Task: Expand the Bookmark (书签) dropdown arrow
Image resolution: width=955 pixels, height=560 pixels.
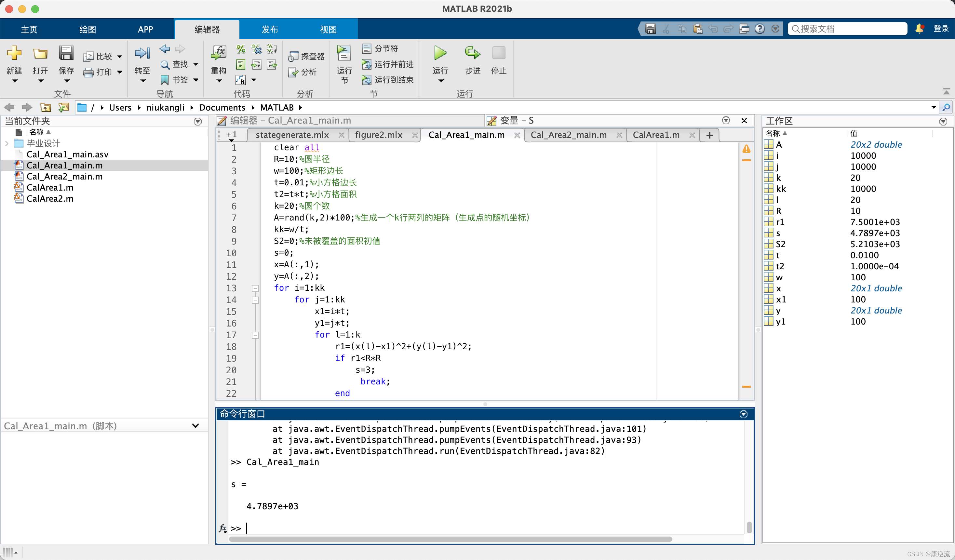Action: pos(196,80)
